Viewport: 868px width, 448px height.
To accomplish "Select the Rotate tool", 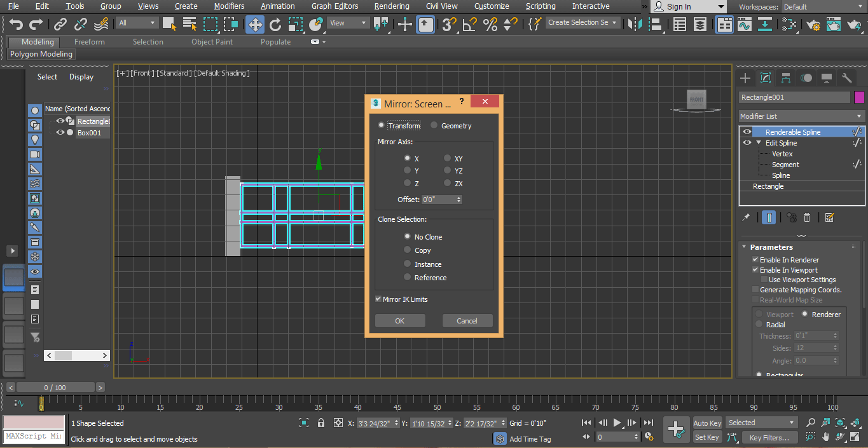I will coord(275,24).
